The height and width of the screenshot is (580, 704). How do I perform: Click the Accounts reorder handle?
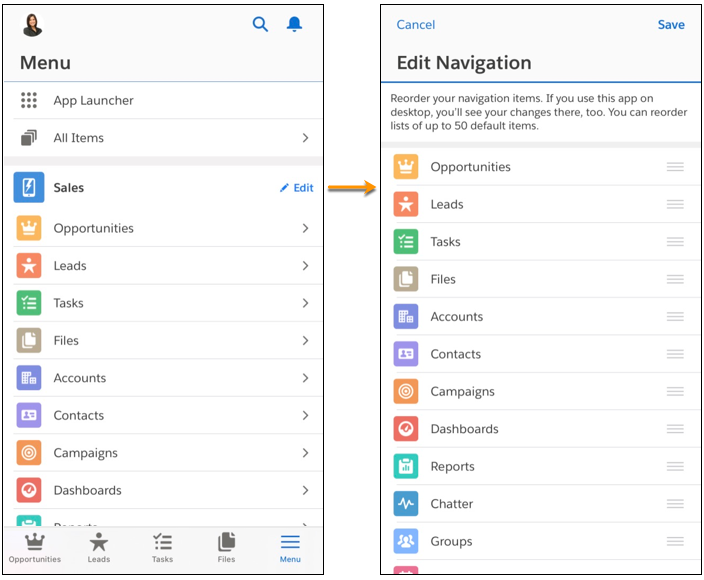(x=675, y=316)
